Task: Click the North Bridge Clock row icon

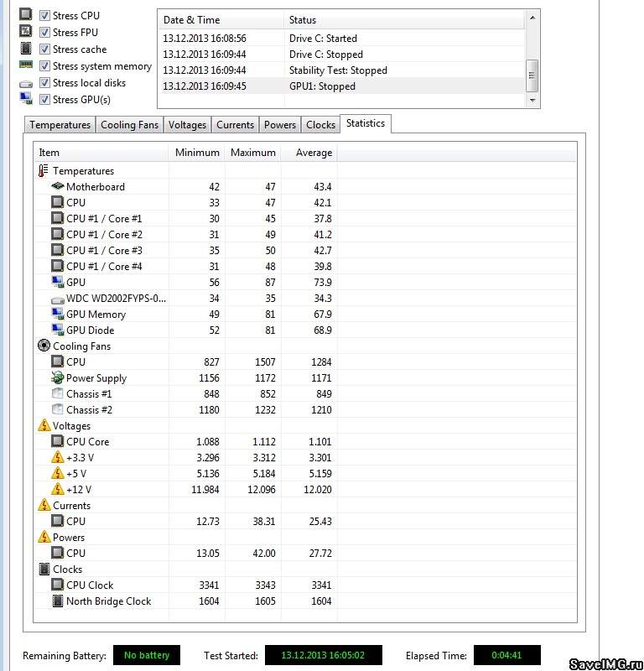Action: tap(57, 601)
